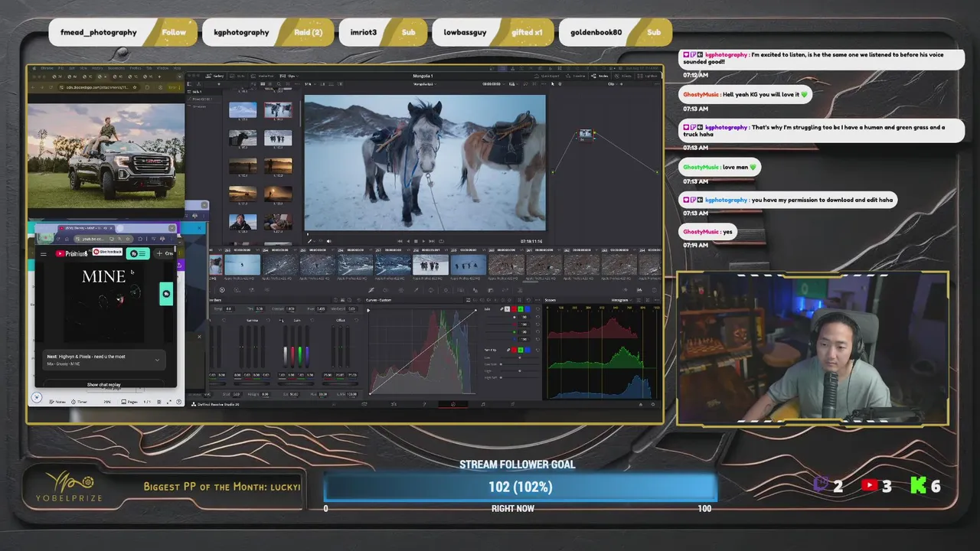
Task: Open the Bookmarks menu in Chrome menu bar
Action: click(116, 68)
